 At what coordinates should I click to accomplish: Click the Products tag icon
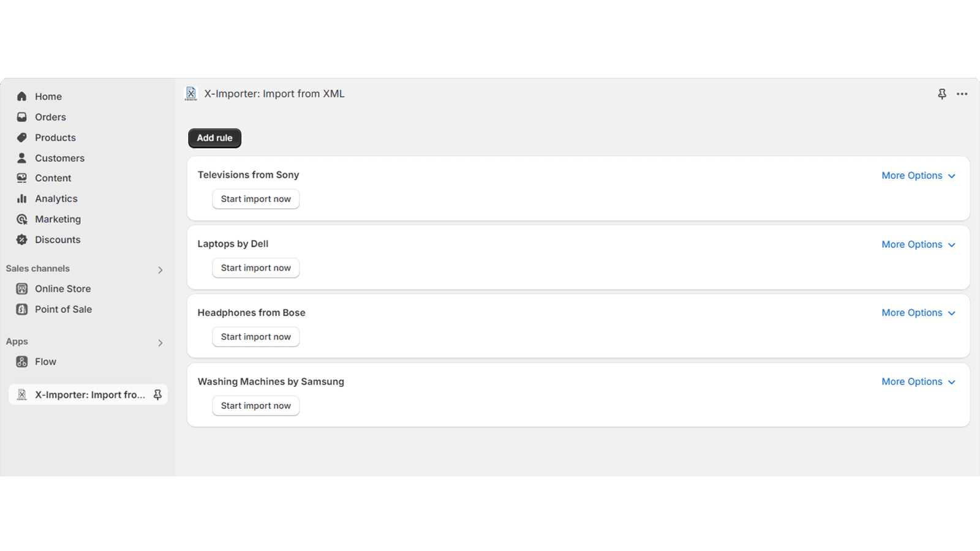coord(22,137)
